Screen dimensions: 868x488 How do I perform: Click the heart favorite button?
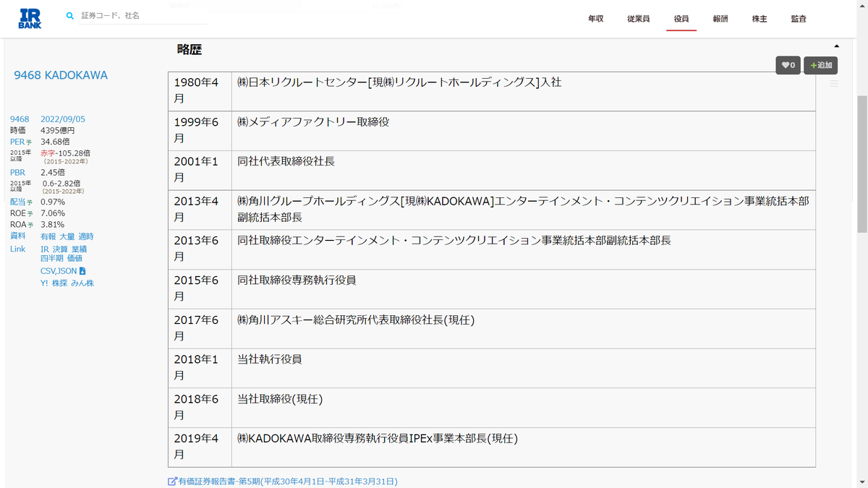pos(788,65)
